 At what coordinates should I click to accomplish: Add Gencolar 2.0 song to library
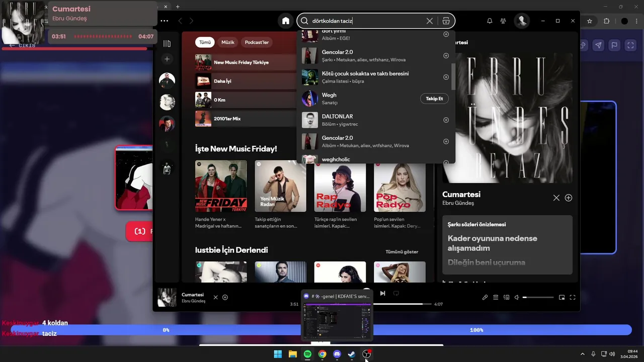coord(446,56)
